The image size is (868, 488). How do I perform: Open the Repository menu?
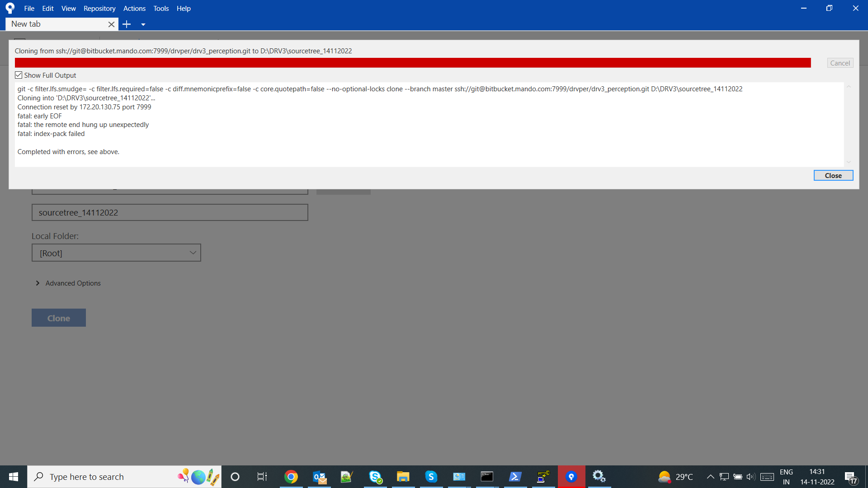[x=99, y=8]
